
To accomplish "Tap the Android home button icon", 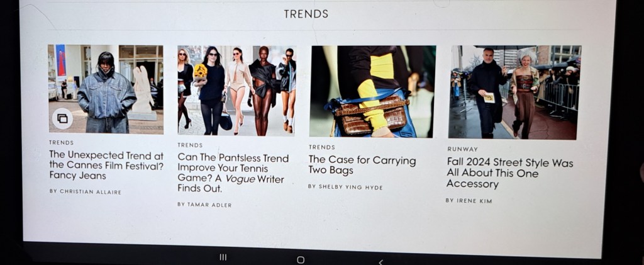I will tap(301, 260).
